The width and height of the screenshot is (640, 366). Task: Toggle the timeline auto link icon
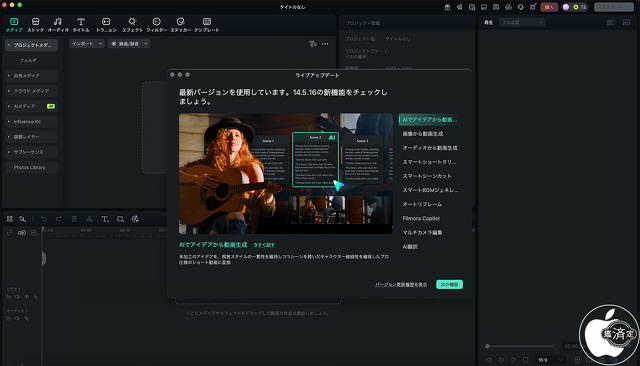(x=22, y=233)
